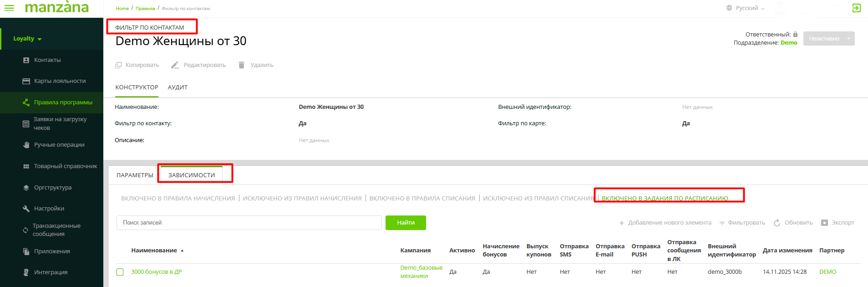Open the Русский language dropdown

[x=746, y=8]
